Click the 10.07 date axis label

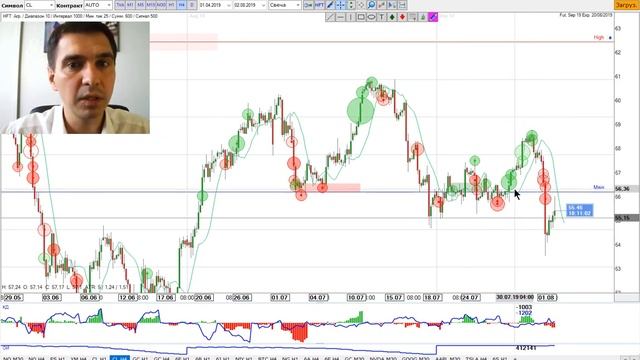coord(357,298)
